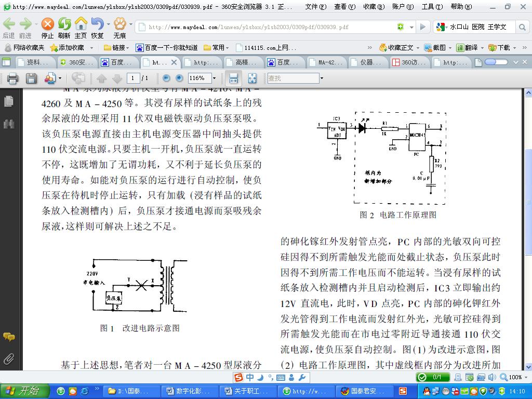The image size is (532, 399).
Task: Open the 文件(F) menu
Action: (315, 6)
